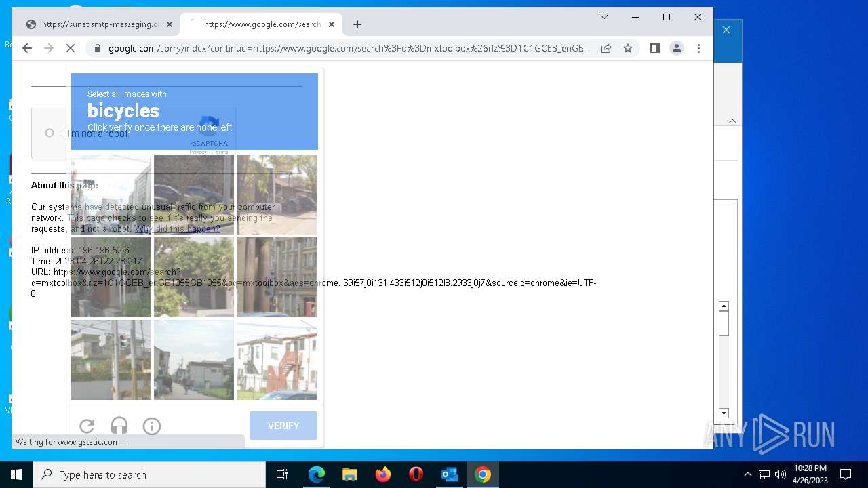
Task: Close the google.com search tab
Action: tap(332, 24)
